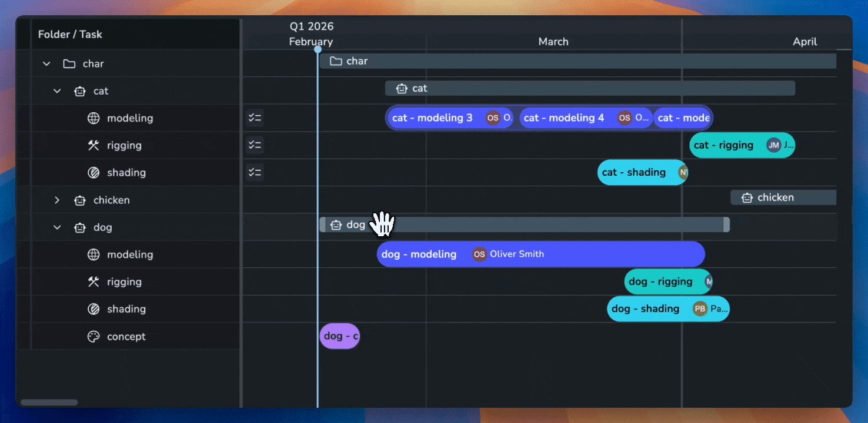Image resolution: width=868 pixels, height=423 pixels.
Task: Collapse the "dog" asset group
Action: pyautogui.click(x=57, y=227)
